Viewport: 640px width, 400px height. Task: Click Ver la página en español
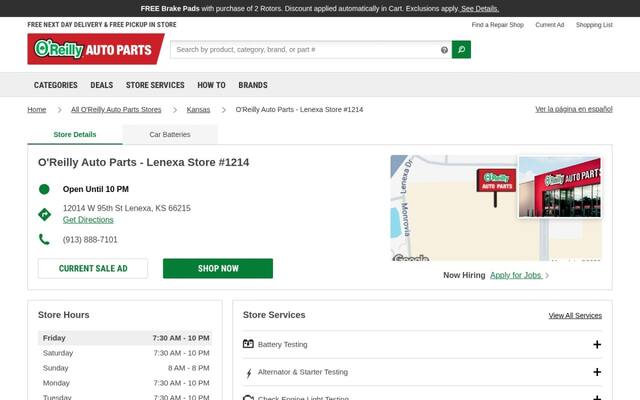coord(574,109)
